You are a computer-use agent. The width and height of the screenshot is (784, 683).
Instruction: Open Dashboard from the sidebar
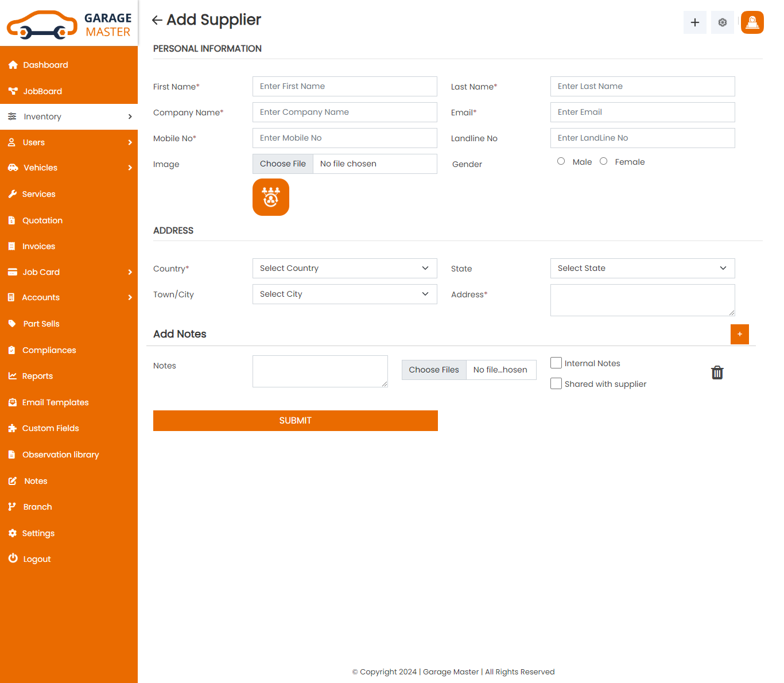45,65
